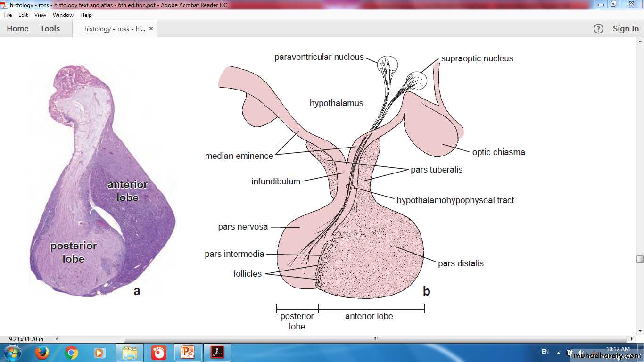Click the Windows Start button

point(12,352)
